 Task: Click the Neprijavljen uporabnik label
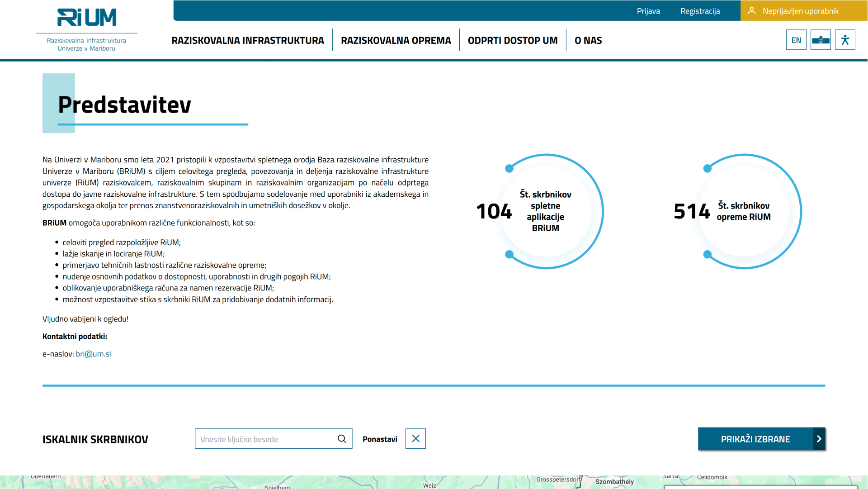pyautogui.click(x=800, y=11)
